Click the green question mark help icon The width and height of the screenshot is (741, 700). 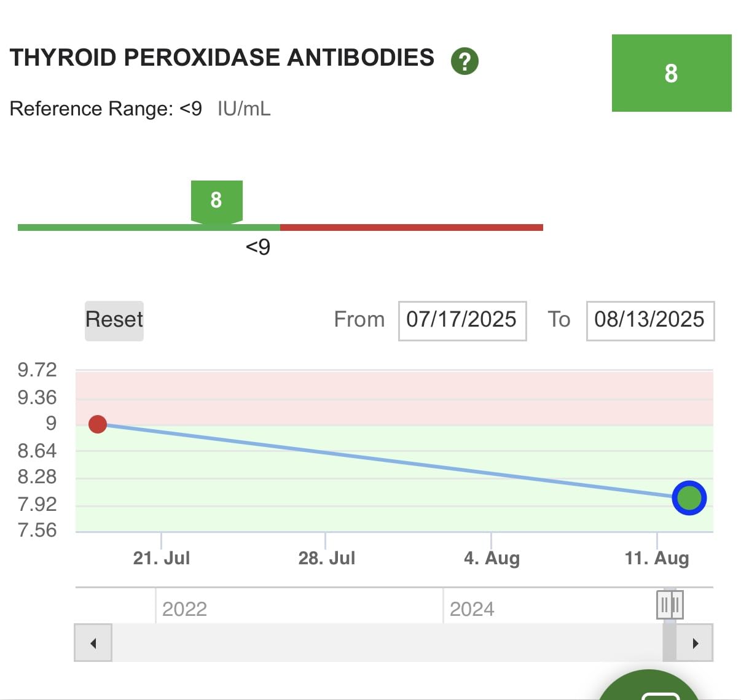pyautogui.click(x=465, y=61)
